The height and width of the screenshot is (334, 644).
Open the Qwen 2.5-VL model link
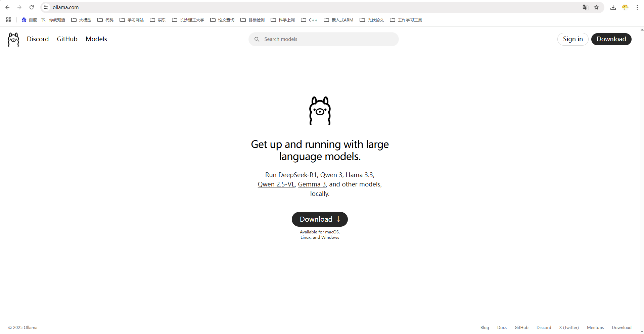(276, 184)
